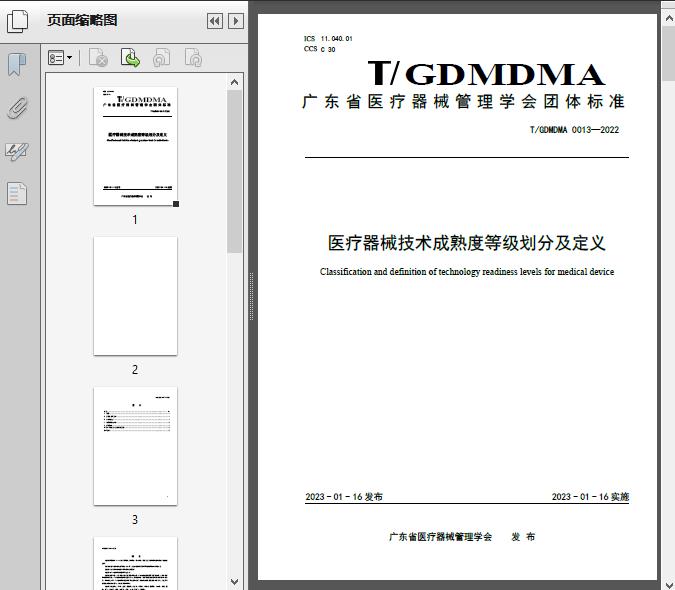675x590 pixels.
Task: Click the Chinese title 医疗器械技术成熟度等级划分及定义
Action: tap(467, 243)
